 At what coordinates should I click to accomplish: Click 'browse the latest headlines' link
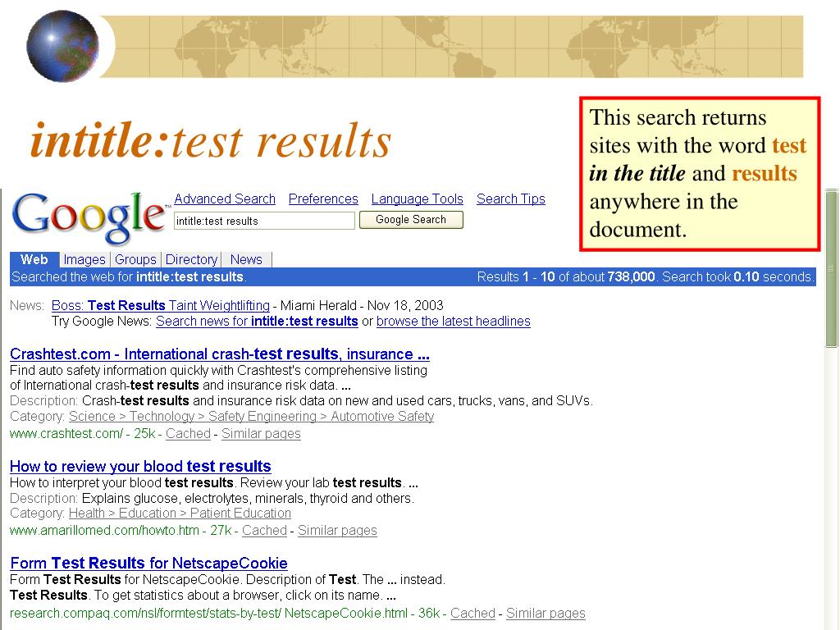click(453, 321)
